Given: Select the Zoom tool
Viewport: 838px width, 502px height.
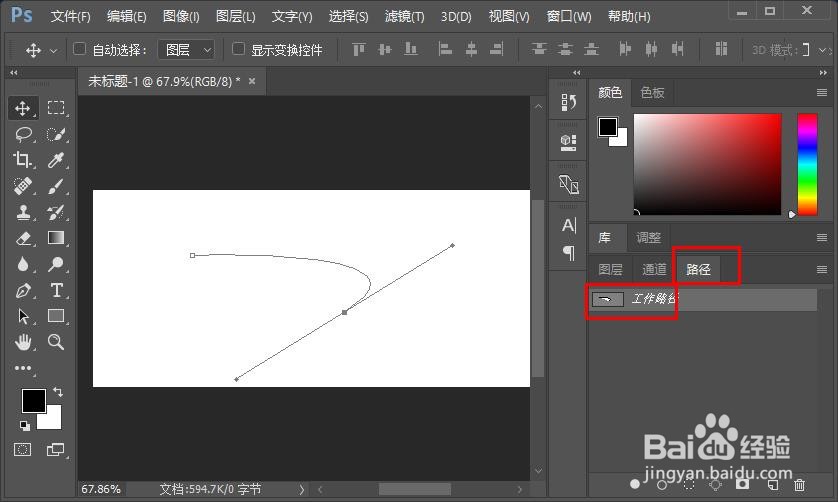Looking at the screenshot, I should 56,342.
